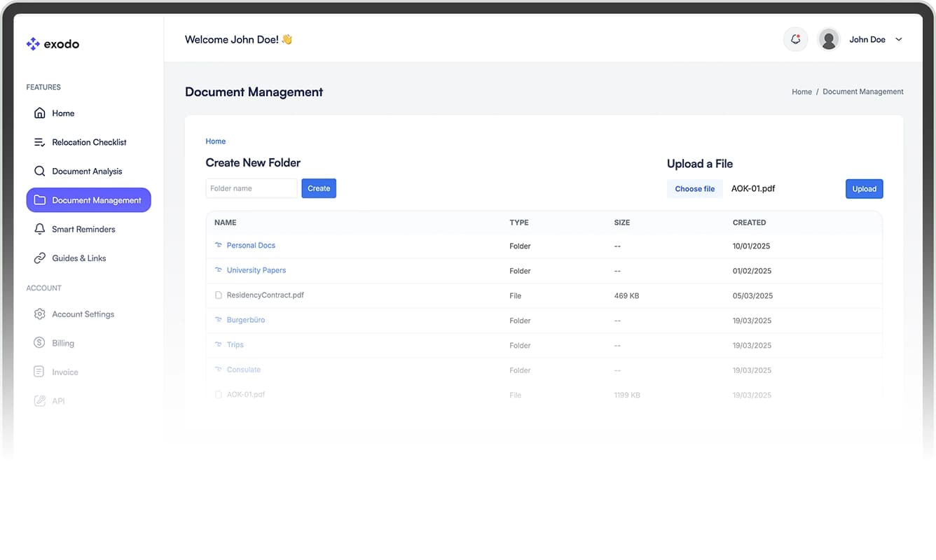Click the Billing dollar icon
Image resolution: width=936 pixels, height=560 pixels.
click(40, 343)
